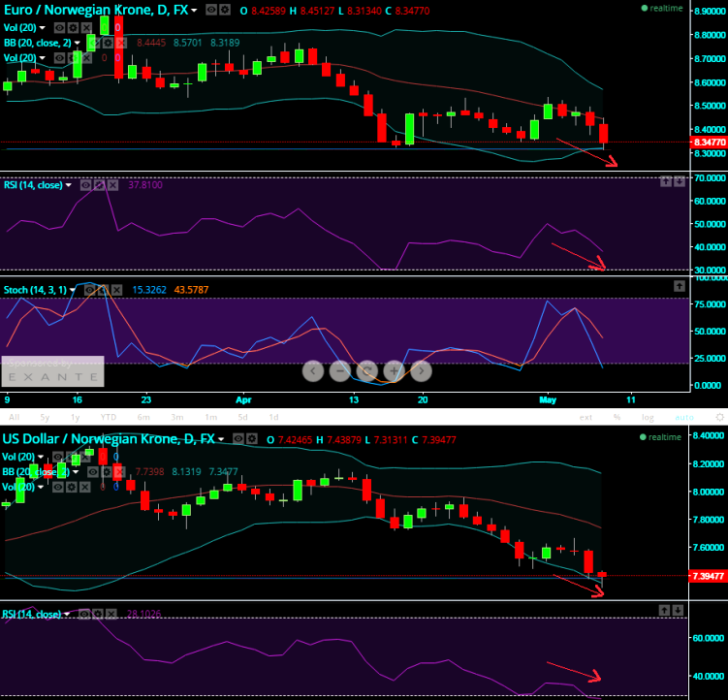
Task: Click the chart scroll-left arrow button
Action: tap(313, 370)
